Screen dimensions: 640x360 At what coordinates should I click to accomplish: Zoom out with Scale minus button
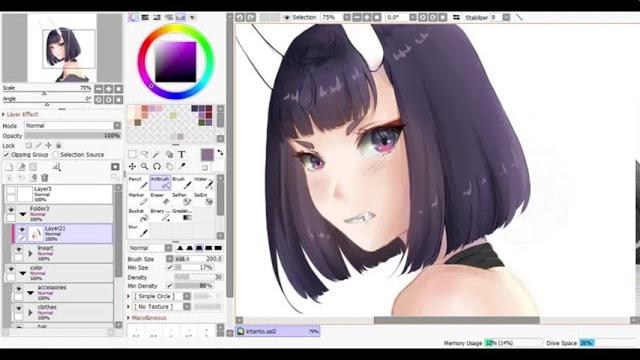point(99,89)
